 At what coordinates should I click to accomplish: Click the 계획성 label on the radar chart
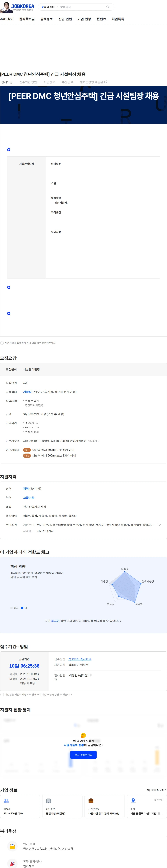[x=125, y=569]
